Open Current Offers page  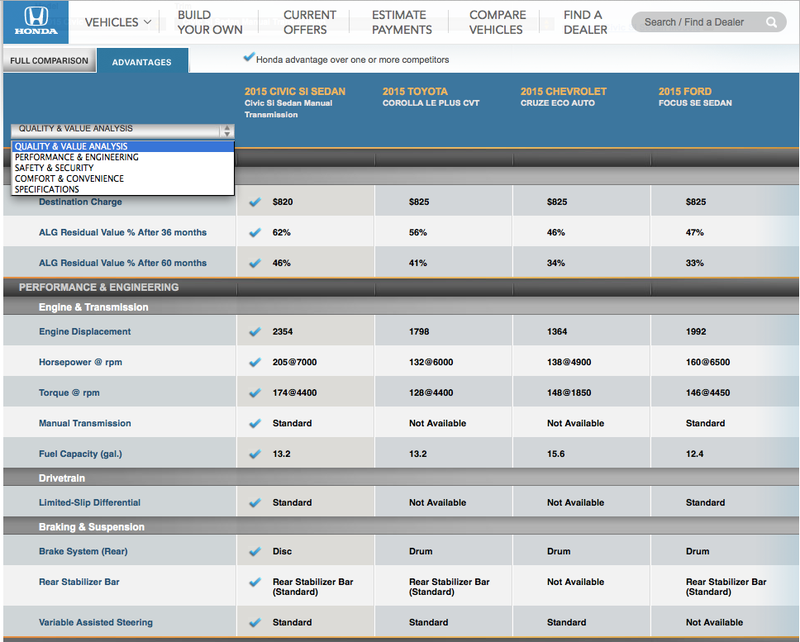coord(310,22)
